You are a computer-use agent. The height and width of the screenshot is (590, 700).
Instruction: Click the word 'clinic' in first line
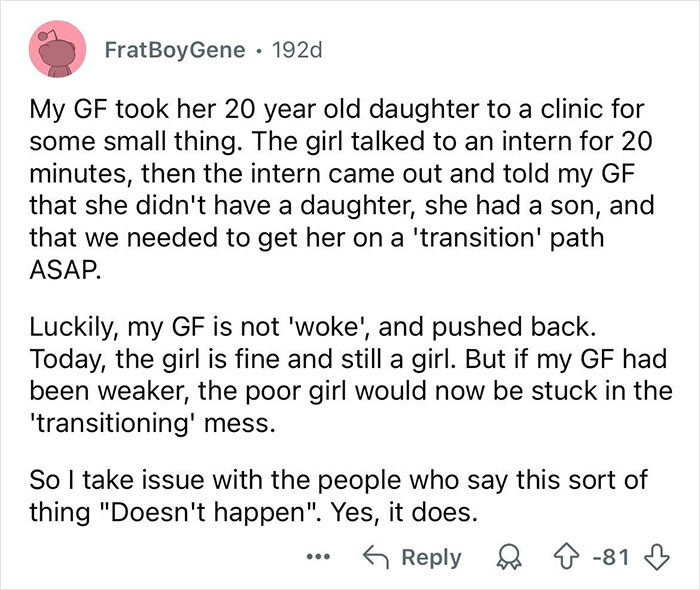[x=567, y=109]
